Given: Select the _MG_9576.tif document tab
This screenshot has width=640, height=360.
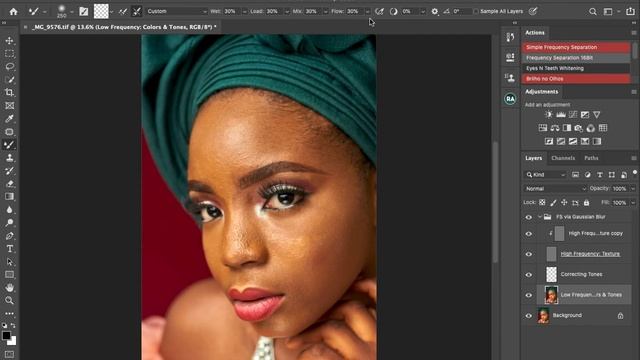Looking at the screenshot, I should point(124,27).
